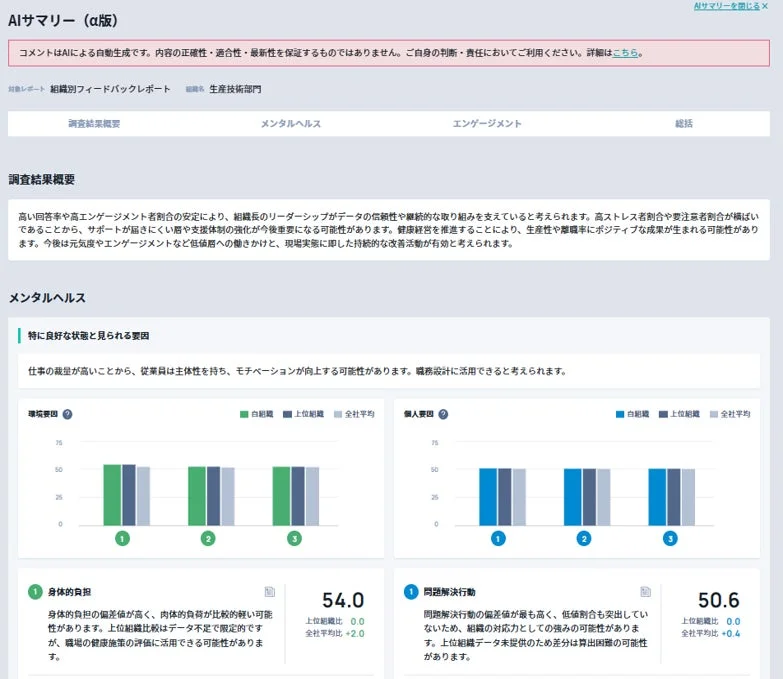Select blue marker 2 under the 個人要因 chart
Image resolution: width=783 pixels, height=679 pixels.
(x=584, y=539)
